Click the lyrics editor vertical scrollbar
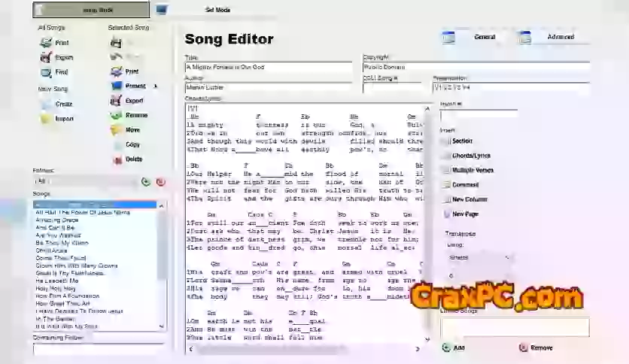 [427, 223]
